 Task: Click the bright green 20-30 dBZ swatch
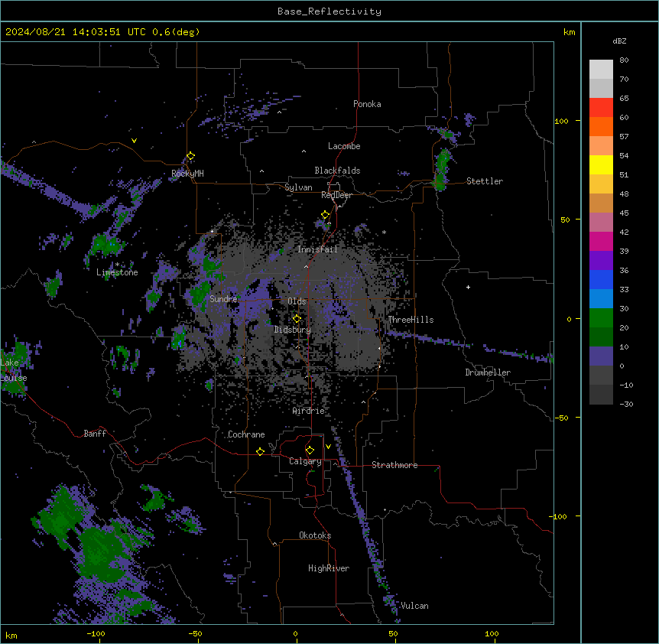pyautogui.click(x=601, y=318)
